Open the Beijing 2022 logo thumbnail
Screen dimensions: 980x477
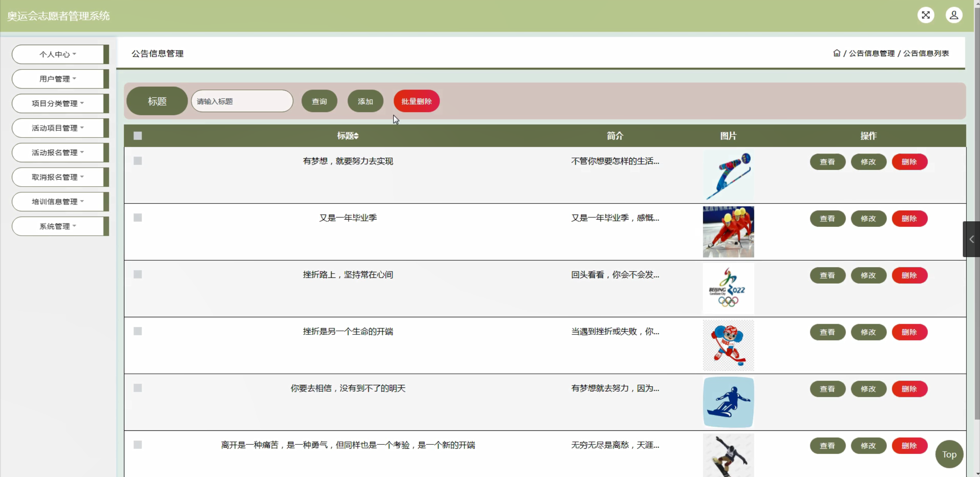728,289
